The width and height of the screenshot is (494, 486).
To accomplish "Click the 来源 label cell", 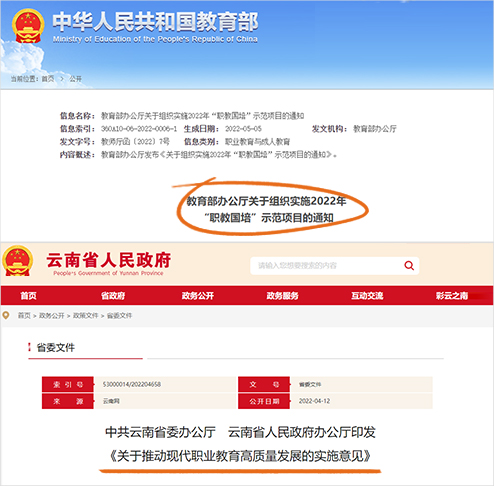I will (68, 401).
